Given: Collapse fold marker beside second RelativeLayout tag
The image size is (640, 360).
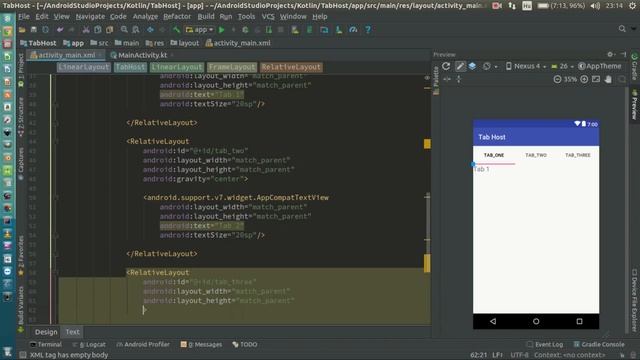Looking at the screenshot, I should click(x=56, y=141).
